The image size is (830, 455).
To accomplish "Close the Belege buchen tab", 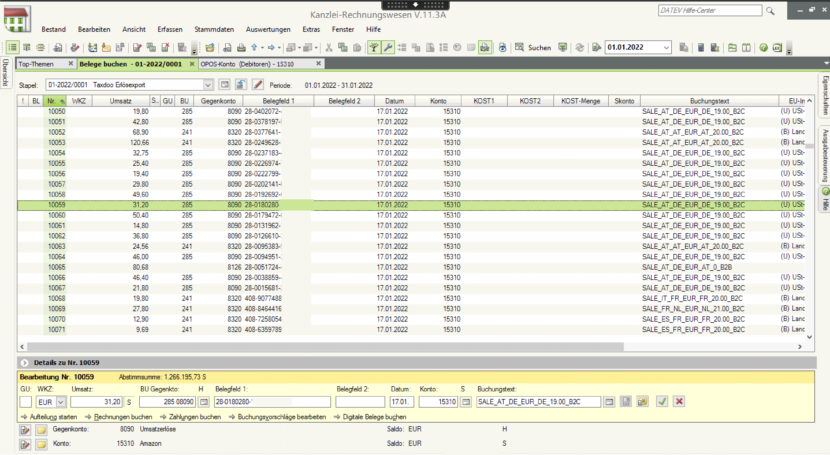I will [192, 64].
